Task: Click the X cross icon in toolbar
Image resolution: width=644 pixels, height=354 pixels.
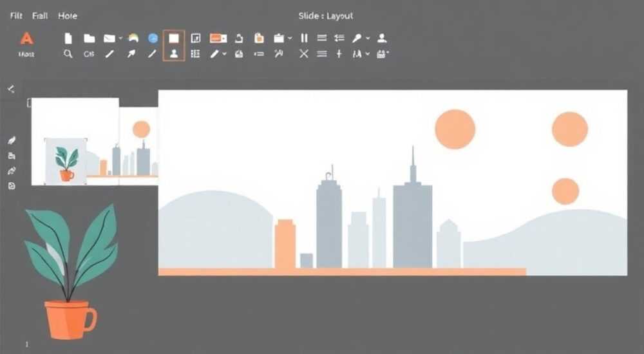Action: point(303,54)
